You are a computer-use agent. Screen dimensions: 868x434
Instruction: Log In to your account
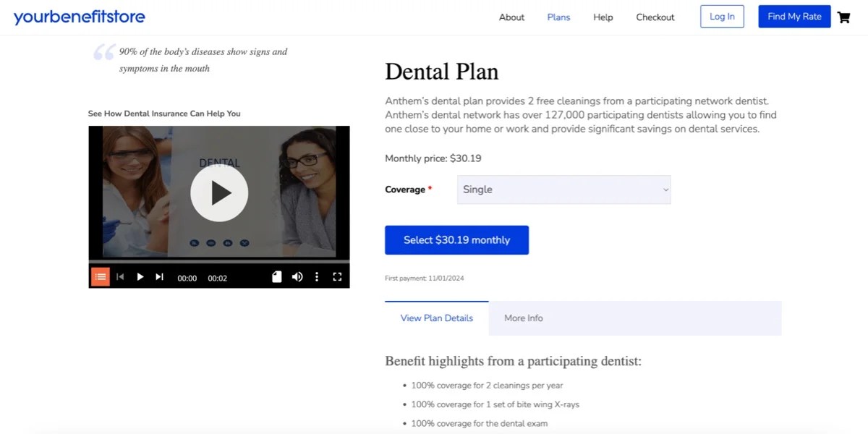tap(721, 16)
